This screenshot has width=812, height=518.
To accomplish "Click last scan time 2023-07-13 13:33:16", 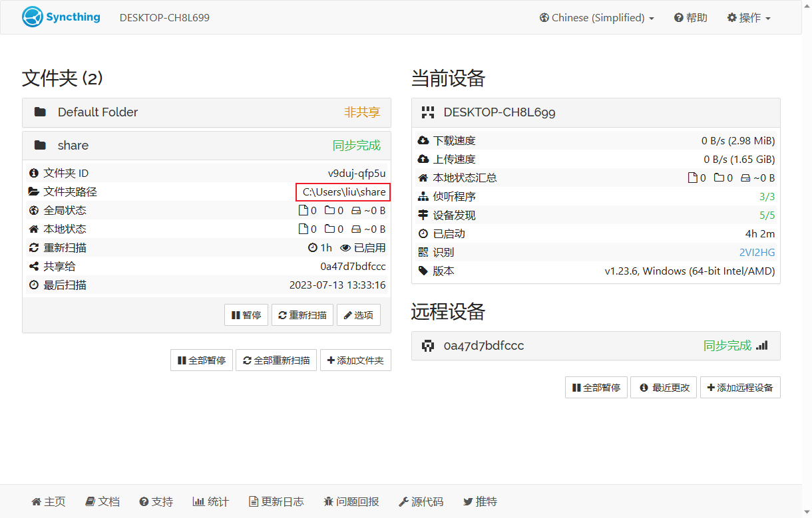I will (337, 285).
